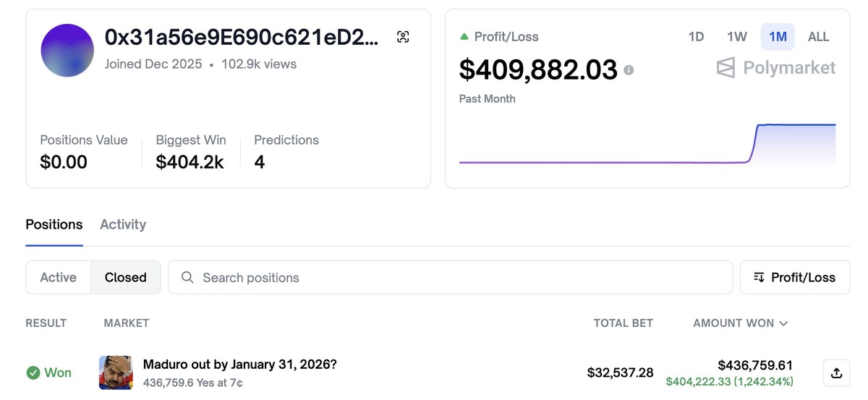This screenshot has width=868, height=400.
Task: Open the Maduro out by January 31 market
Action: coord(239,365)
